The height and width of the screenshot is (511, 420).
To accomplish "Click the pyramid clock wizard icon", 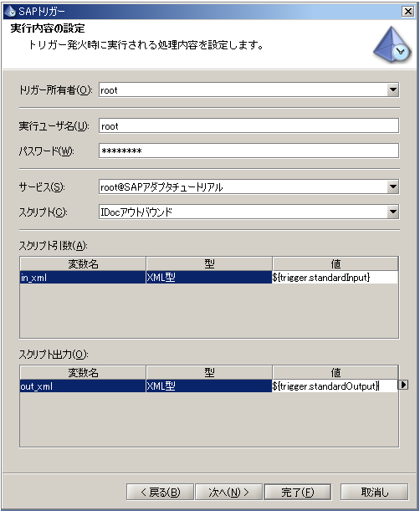I will tap(392, 44).
